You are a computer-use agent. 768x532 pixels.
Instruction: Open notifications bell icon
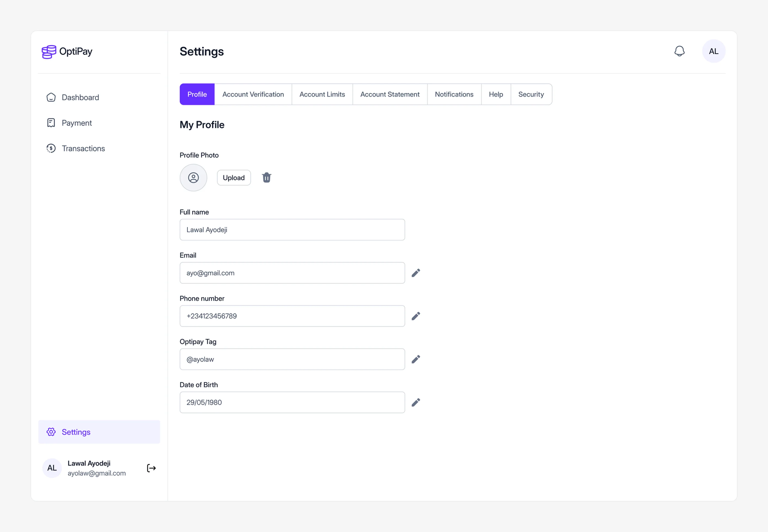coord(679,51)
